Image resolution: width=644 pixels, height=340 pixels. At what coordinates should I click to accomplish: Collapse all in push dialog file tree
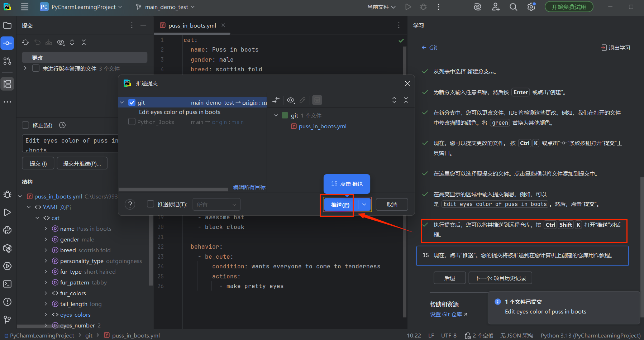tap(406, 100)
